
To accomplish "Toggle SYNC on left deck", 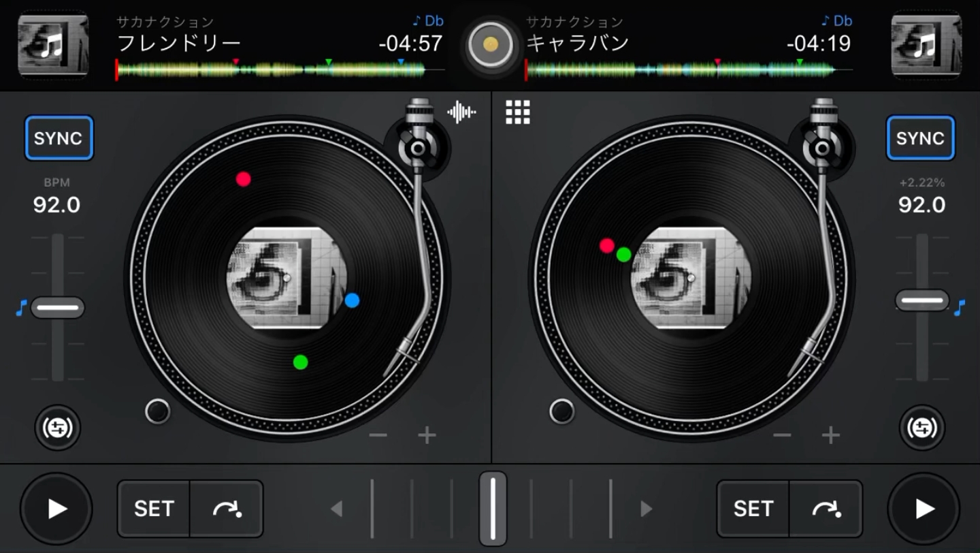I will [x=59, y=138].
